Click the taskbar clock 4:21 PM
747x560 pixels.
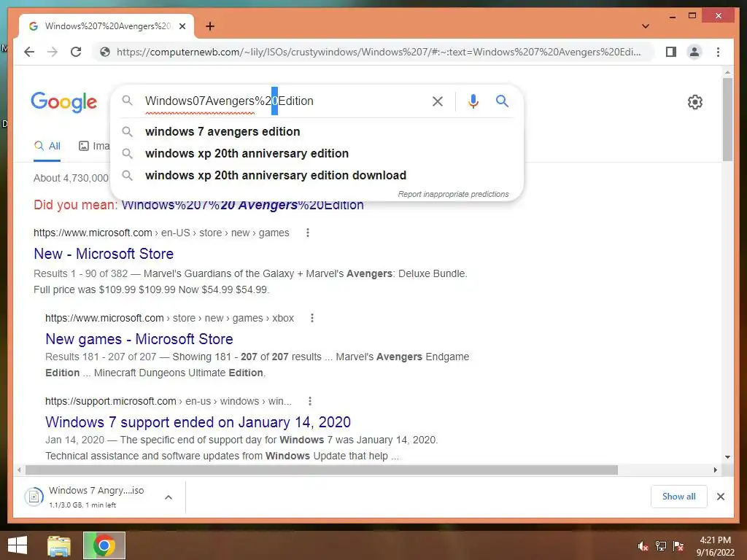tap(715, 545)
